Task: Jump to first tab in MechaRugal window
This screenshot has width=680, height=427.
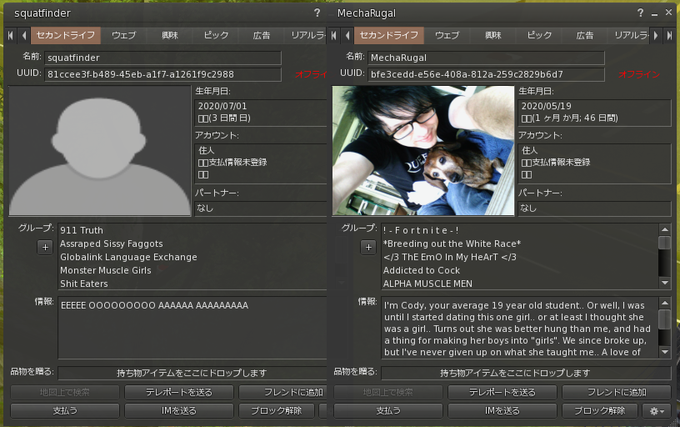Action: [x=333, y=35]
